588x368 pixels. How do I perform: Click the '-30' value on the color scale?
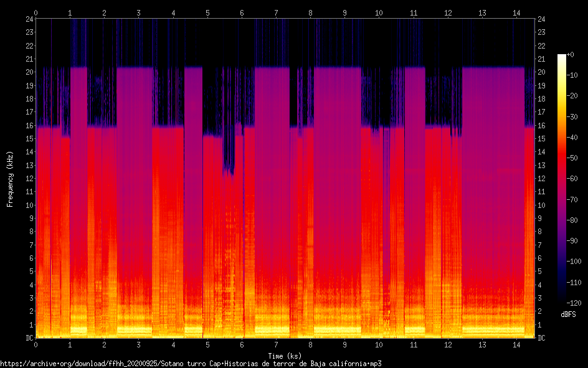[x=572, y=117]
